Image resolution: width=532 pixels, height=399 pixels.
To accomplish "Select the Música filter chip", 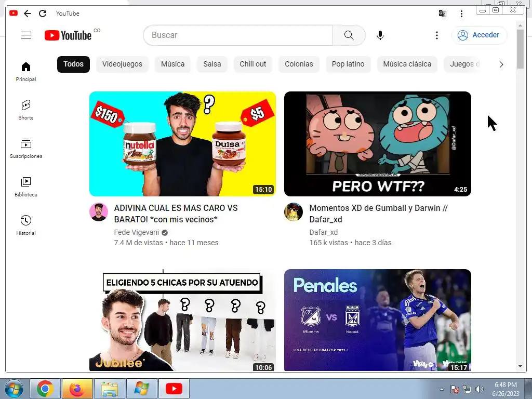I will [172, 64].
